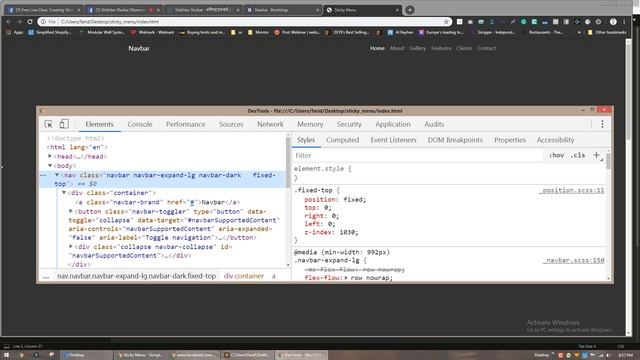Select the DOM Breakpoints sidebar tab
This screenshot has width=640, height=360.
[455, 140]
